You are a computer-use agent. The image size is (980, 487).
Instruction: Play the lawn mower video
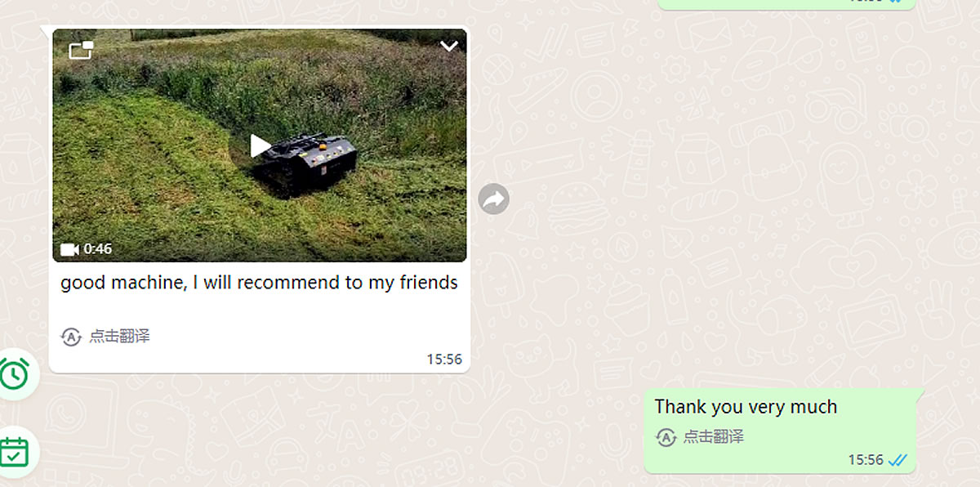260,145
